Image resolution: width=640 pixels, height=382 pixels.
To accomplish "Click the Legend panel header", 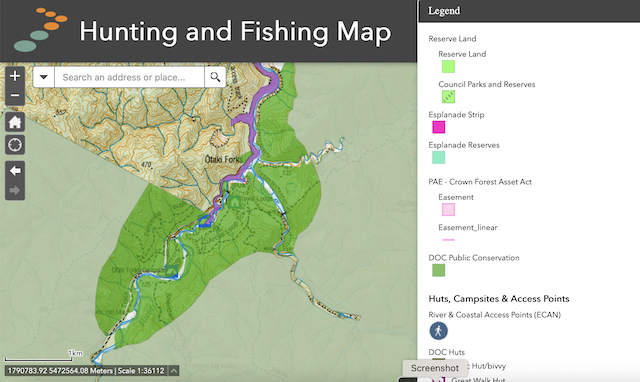I will pyautogui.click(x=529, y=11).
